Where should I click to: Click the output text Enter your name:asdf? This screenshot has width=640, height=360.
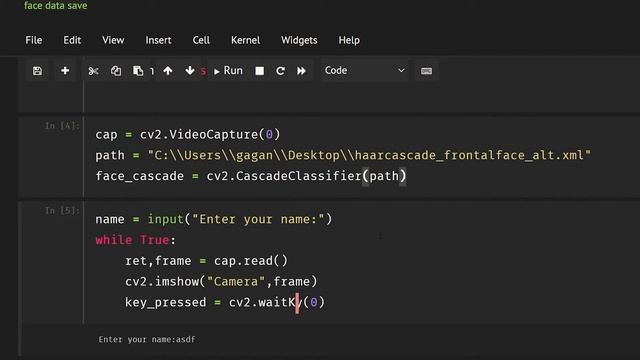click(x=147, y=339)
